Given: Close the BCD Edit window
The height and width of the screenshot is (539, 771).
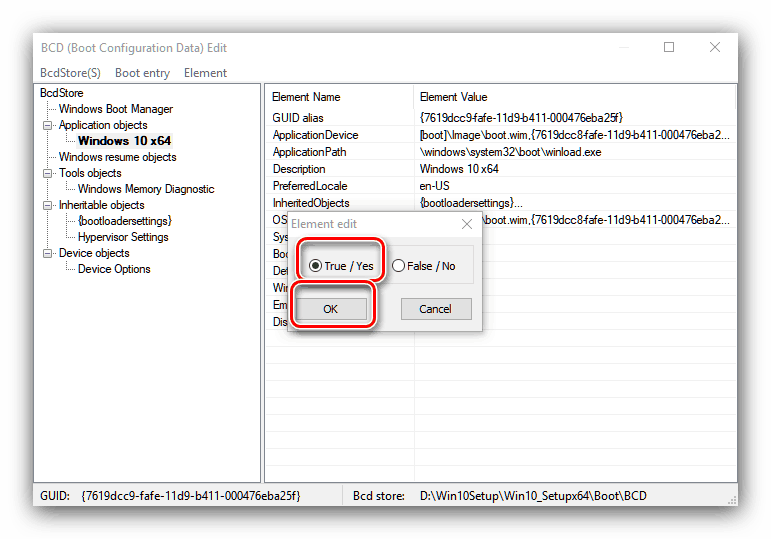Looking at the screenshot, I should [x=715, y=47].
